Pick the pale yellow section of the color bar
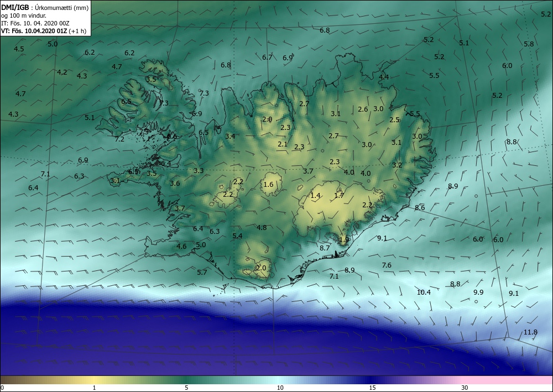The width and height of the screenshot is (553, 392). pos(95,380)
